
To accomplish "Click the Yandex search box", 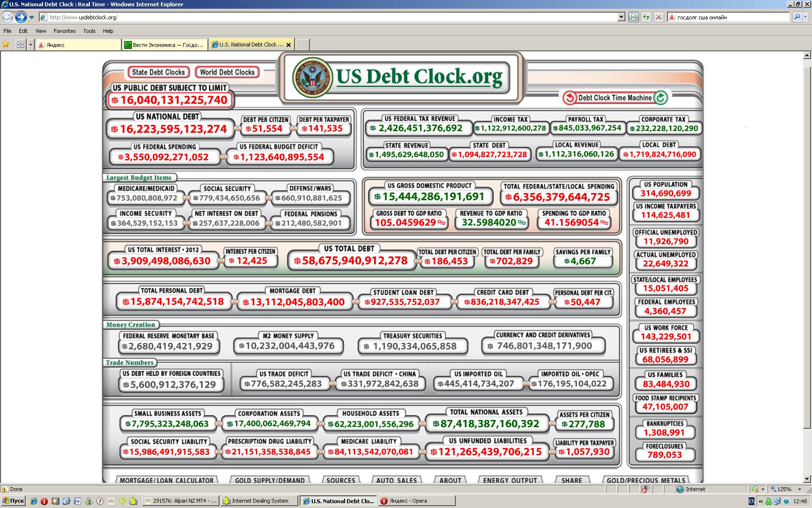I will [729, 17].
